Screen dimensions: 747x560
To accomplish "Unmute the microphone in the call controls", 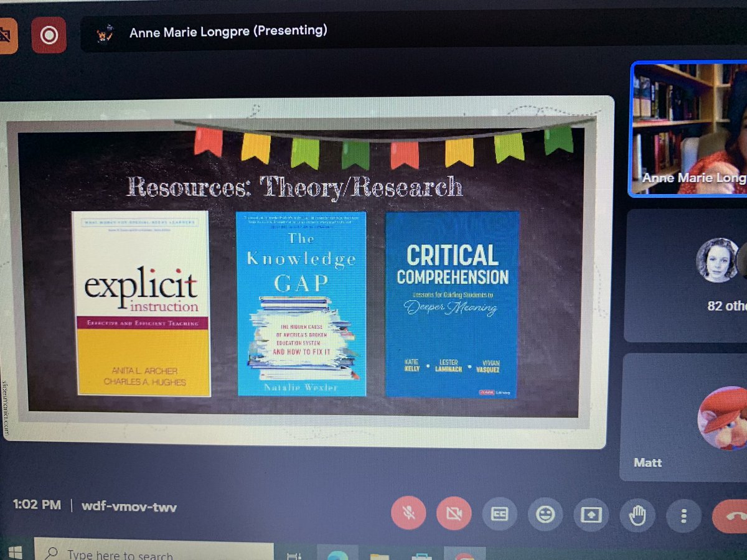I will click(x=408, y=514).
